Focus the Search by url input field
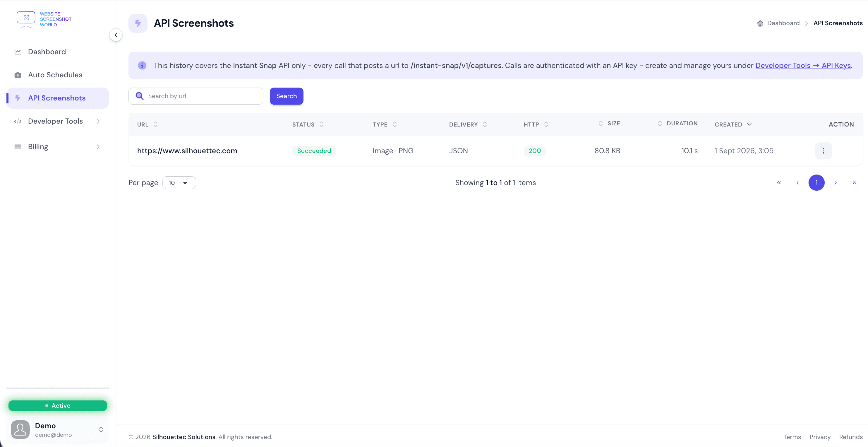The image size is (868, 447). tap(196, 96)
